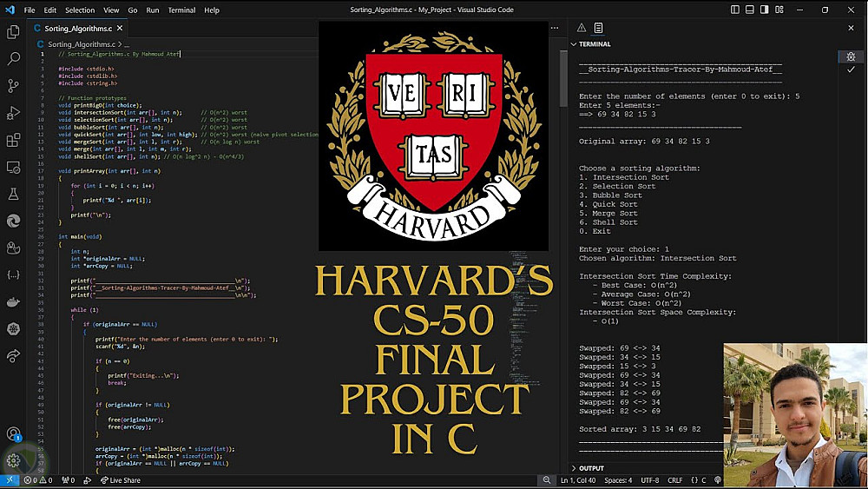Open errors and warnings count in status bar
868x489 pixels.
point(37,480)
